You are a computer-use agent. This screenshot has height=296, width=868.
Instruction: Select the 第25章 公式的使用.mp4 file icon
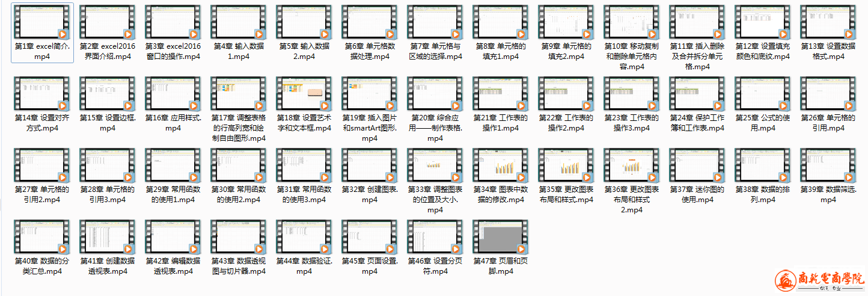pos(763,94)
